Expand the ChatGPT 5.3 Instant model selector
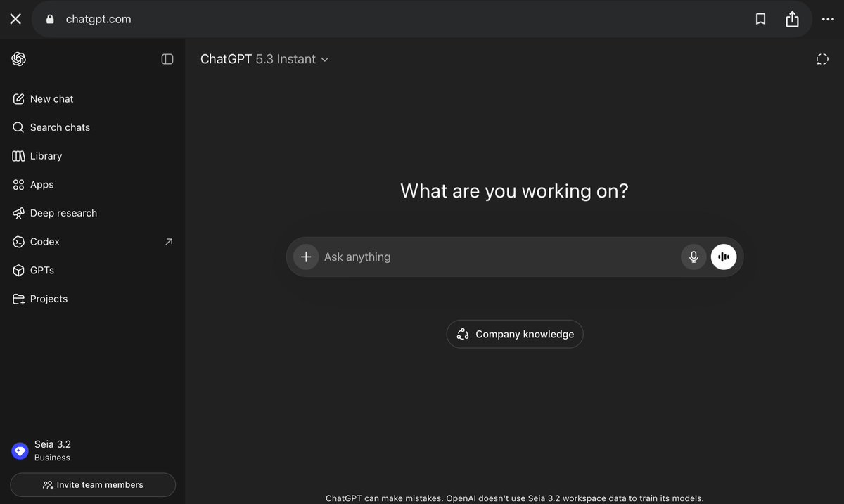Viewport: 844px width, 504px height. pyautogui.click(x=264, y=59)
